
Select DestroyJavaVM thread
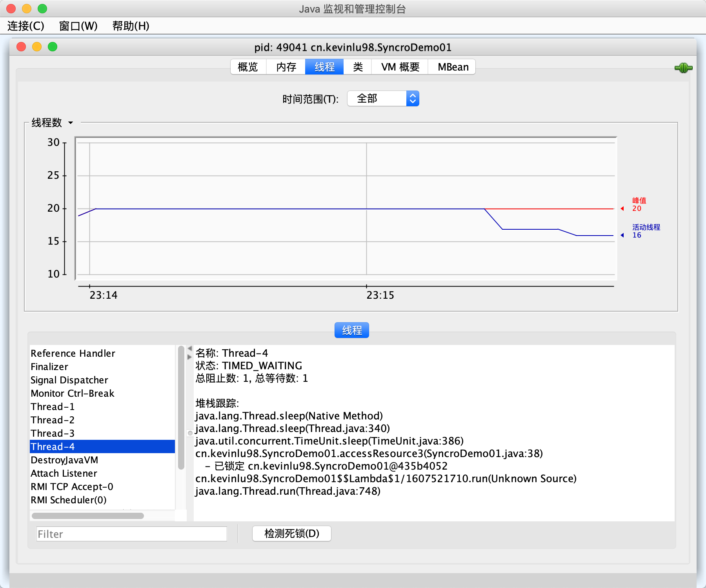pos(102,460)
